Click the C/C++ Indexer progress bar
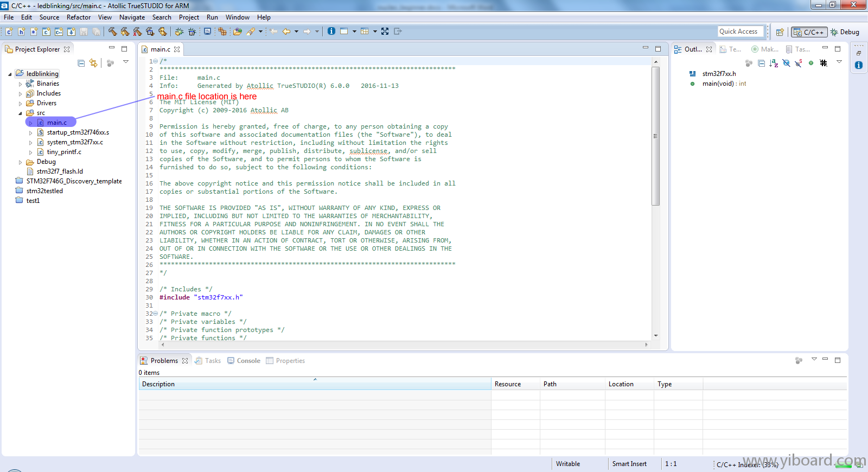 coord(844,465)
